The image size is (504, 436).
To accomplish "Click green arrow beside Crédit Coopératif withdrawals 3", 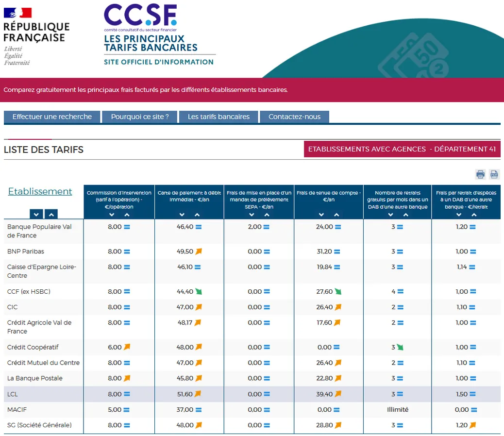I will (x=400, y=347).
